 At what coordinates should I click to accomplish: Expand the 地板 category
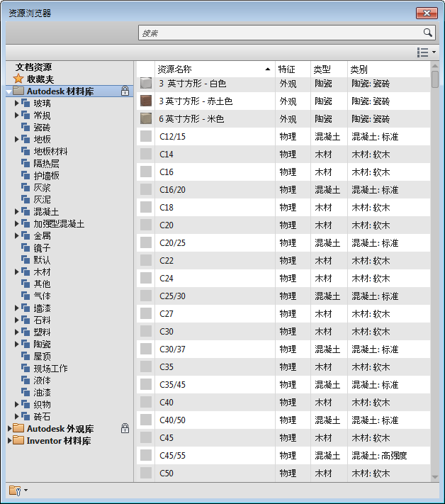(17, 139)
